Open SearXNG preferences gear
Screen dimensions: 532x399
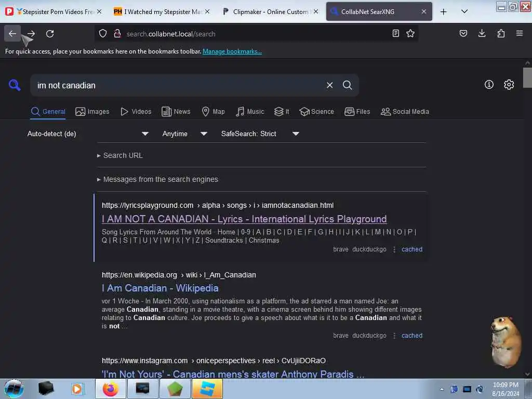[x=509, y=85]
